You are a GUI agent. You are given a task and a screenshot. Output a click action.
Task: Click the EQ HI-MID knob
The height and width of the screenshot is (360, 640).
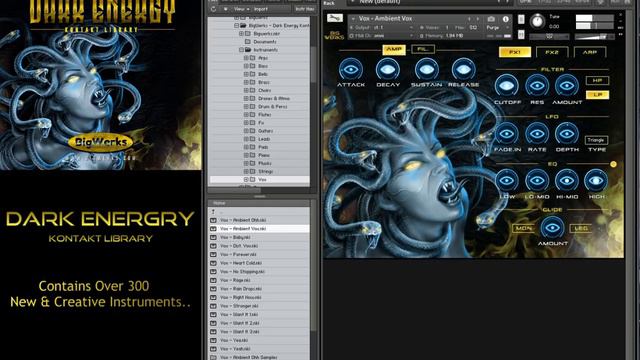(567, 180)
